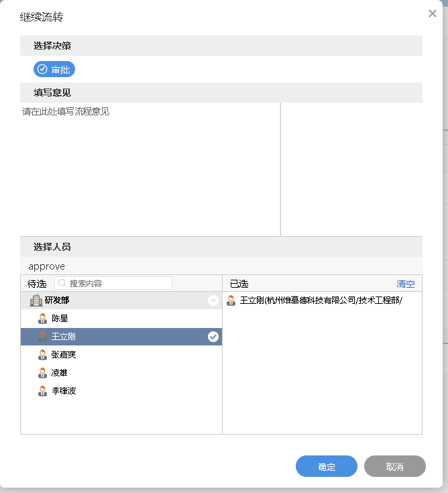
Task: Close the 继续流转 dialog
Action: [433, 13]
